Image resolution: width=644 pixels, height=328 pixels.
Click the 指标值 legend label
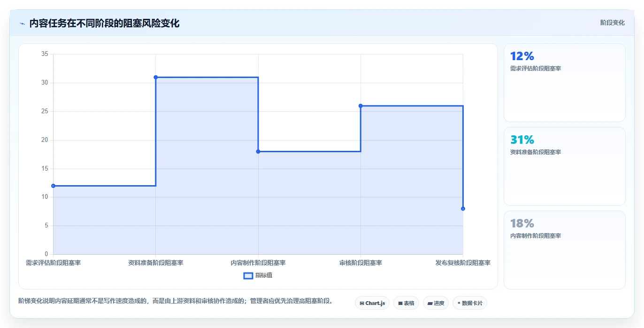click(x=264, y=275)
